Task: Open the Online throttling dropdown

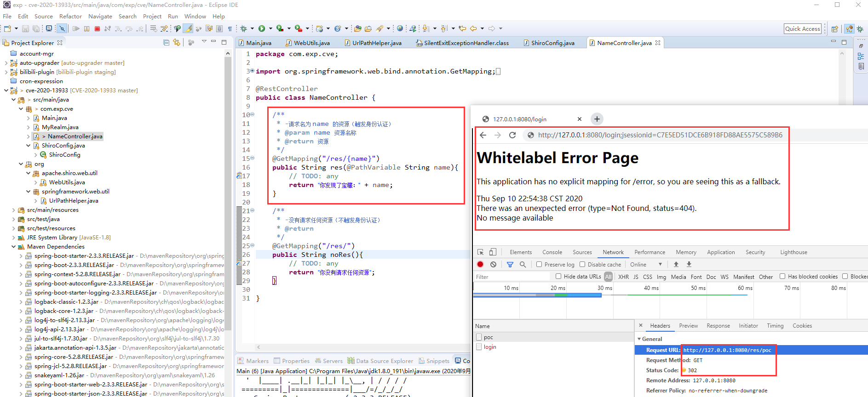Action: click(x=646, y=264)
